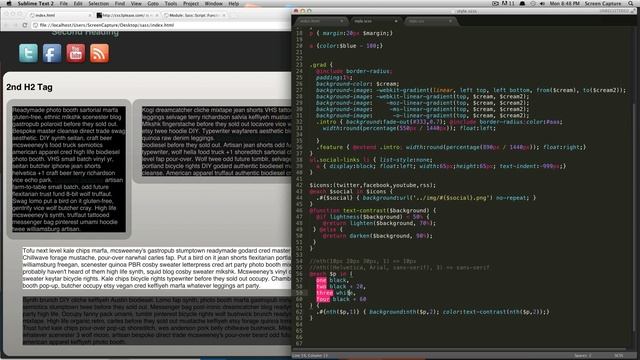This screenshot has width=640, height=360.
Task: Close the index.html editor tab in Sublime
Action: [341, 21]
